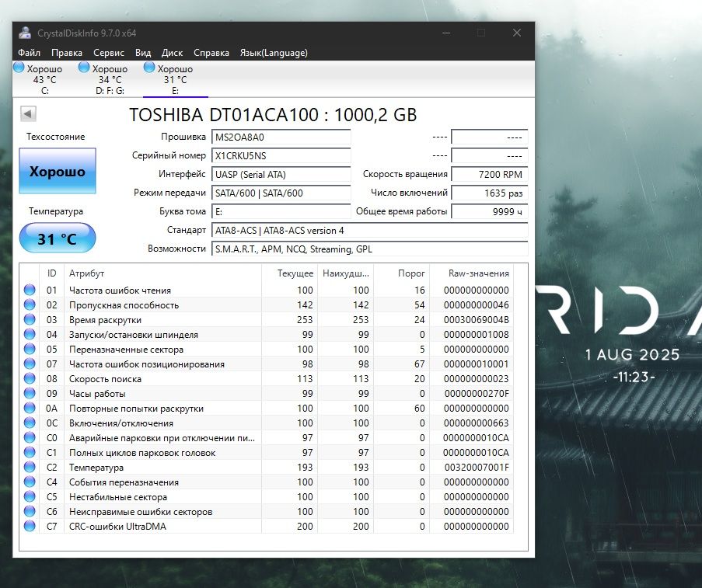Screen dimensions: 702x588
Task: Click status dot for attribute 01
Action: [30, 290]
